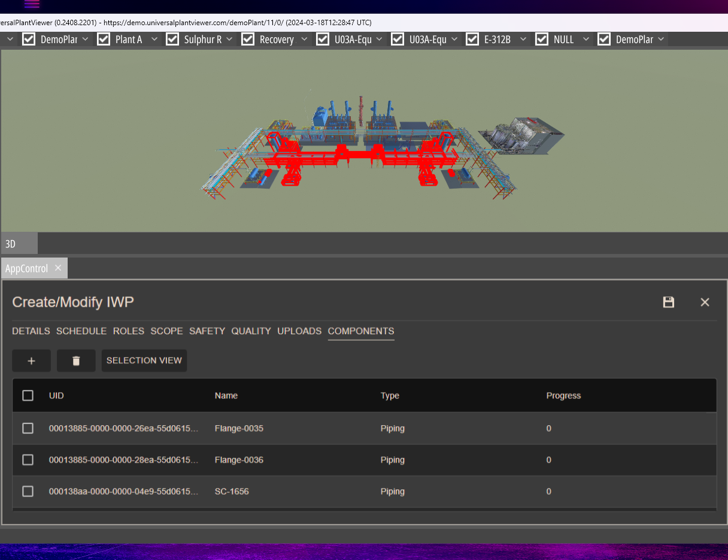Uncheck the Plant A breadcrumb checkbox
The height and width of the screenshot is (560, 728).
click(x=104, y=39)
